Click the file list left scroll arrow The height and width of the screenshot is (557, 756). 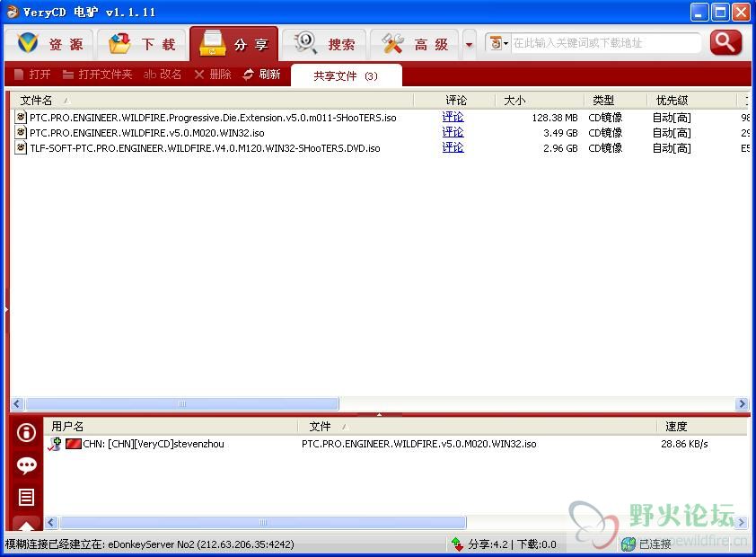pyautogui.click(x=17, y=403)
